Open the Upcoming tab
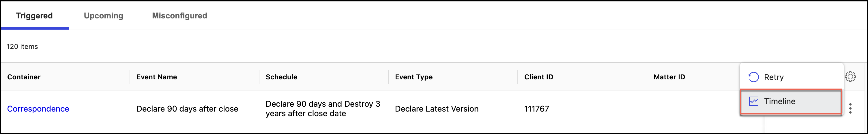The width and height of the screenshot is (868, 134). click(103, 16)
